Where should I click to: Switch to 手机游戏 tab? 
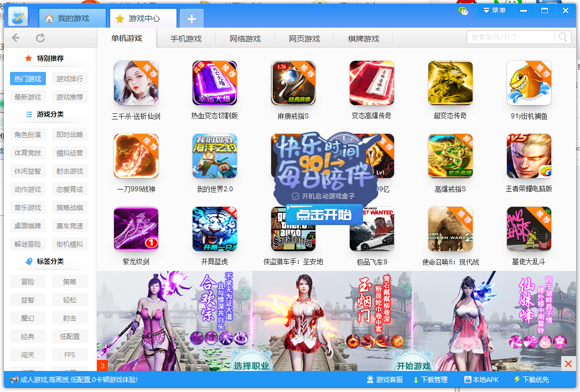[186, 39]
